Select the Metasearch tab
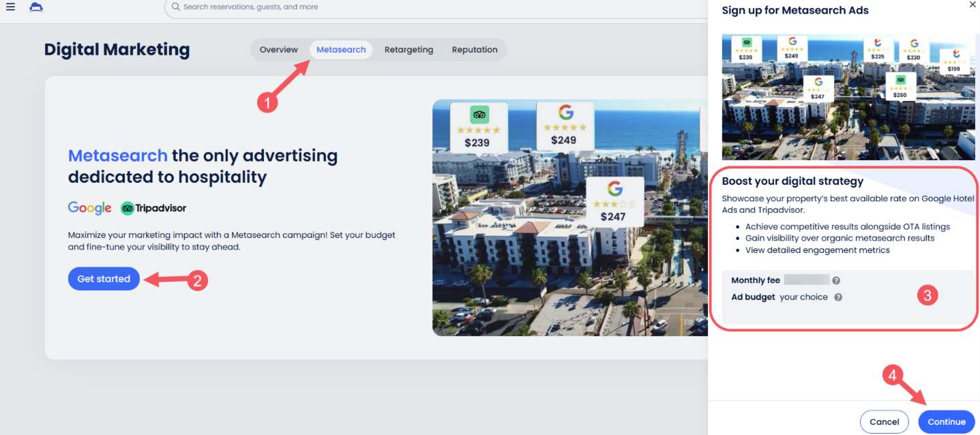The height and width of the screenshot is (435, 980). (341, 50)
